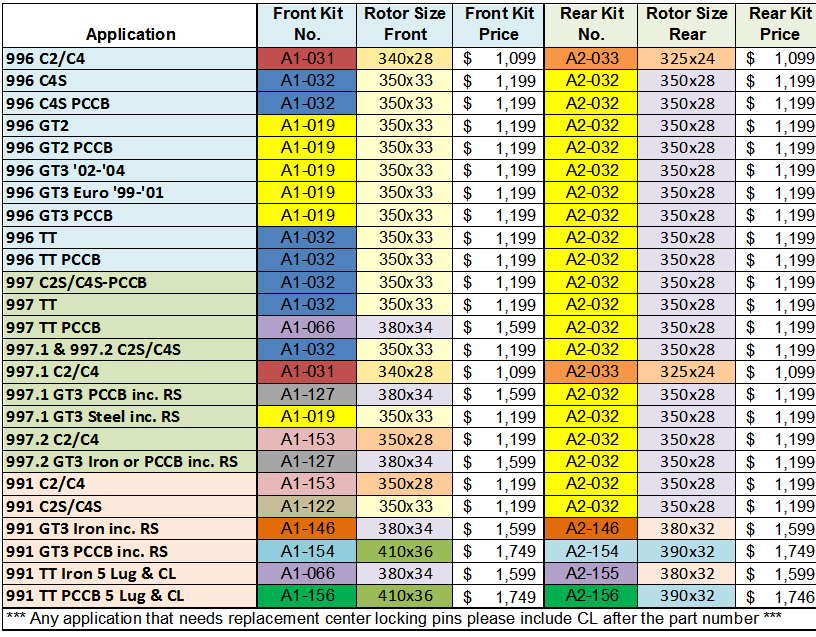
Task: Select the 997.1 & 997.2 C2S/C4S cell
Action: coord(130,350)
